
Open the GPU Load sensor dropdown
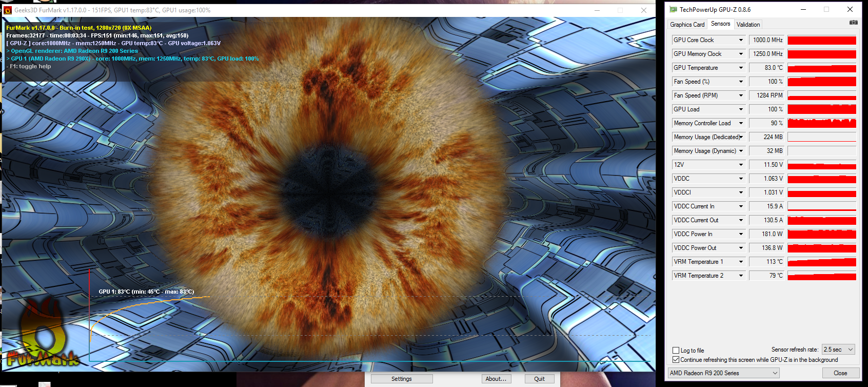[x=741, y=109]
